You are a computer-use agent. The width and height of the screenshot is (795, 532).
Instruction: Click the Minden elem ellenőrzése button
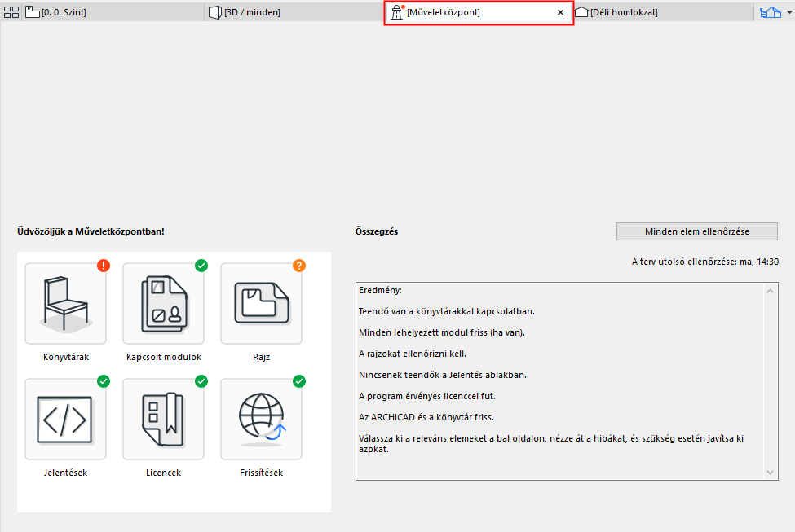pyautogui.click(x=696, y=231)
